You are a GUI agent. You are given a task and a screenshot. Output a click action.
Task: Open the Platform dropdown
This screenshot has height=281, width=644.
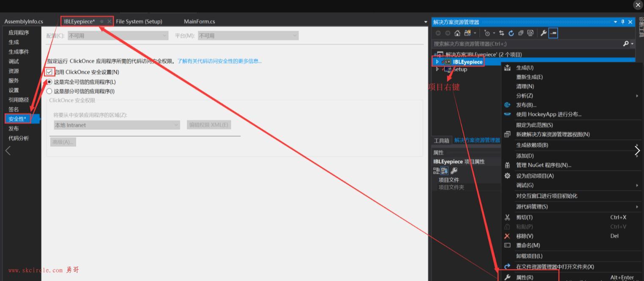pyautogui.click(x=248, y=36)
